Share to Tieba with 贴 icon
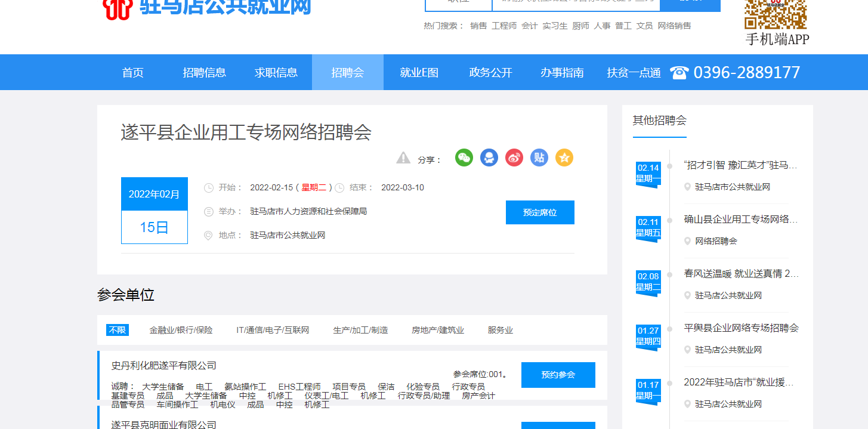 click(539, 158)
